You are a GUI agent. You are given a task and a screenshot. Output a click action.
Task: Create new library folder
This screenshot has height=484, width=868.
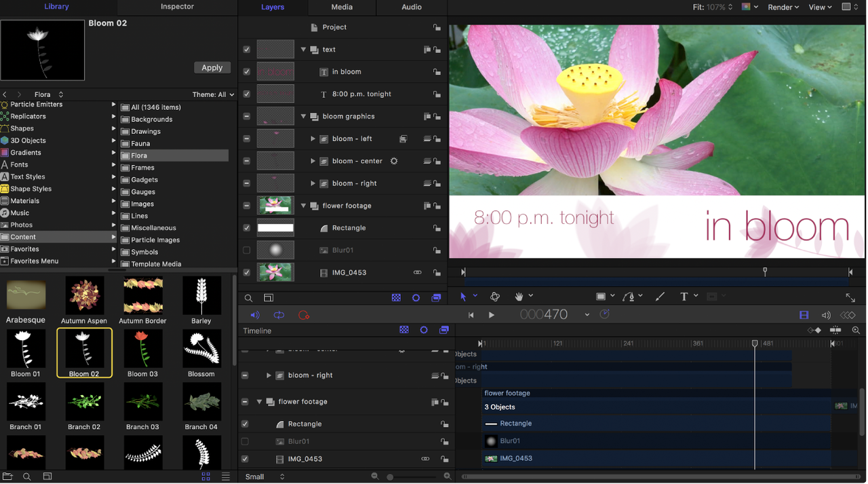point(7,477)
